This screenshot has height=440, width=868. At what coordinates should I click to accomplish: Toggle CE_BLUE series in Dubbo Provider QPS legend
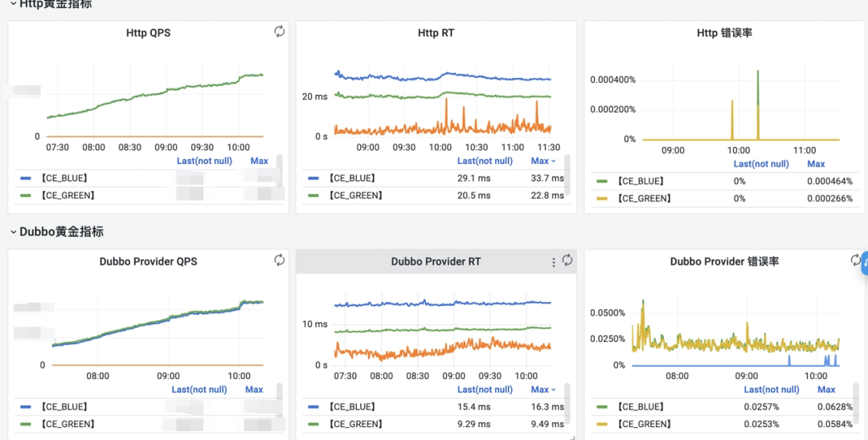(63, 407)
